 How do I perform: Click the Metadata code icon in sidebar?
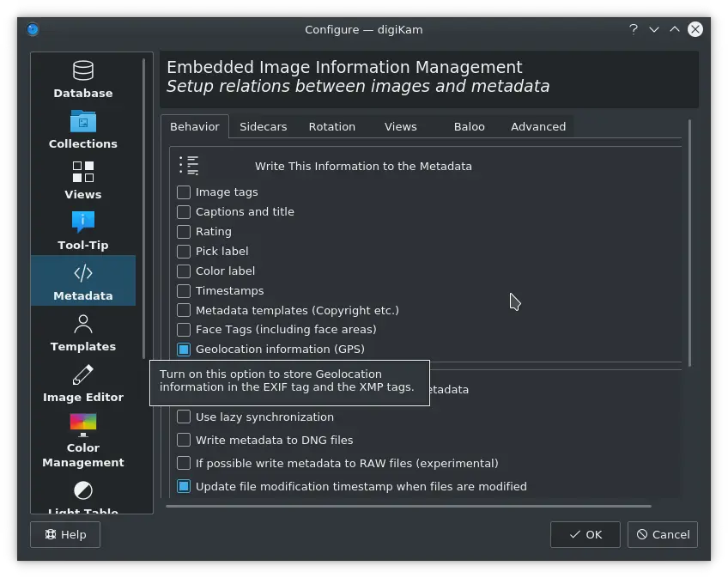tap(82, 271)
